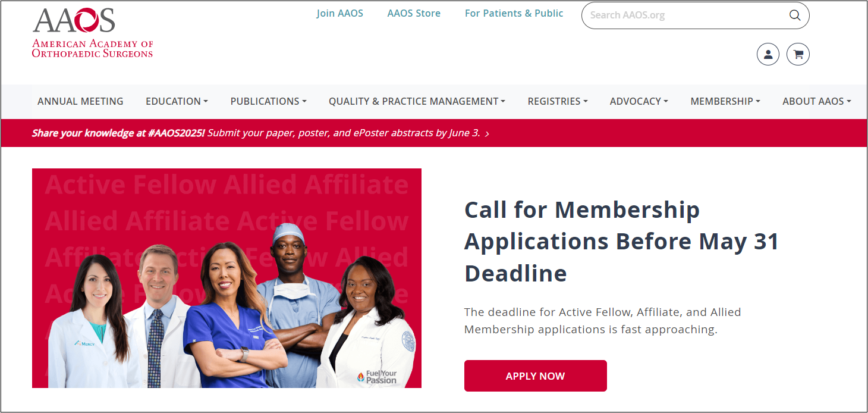Open the ADVOCACY dropdown
The image size is (868, 413).
(x=638, y=101)
